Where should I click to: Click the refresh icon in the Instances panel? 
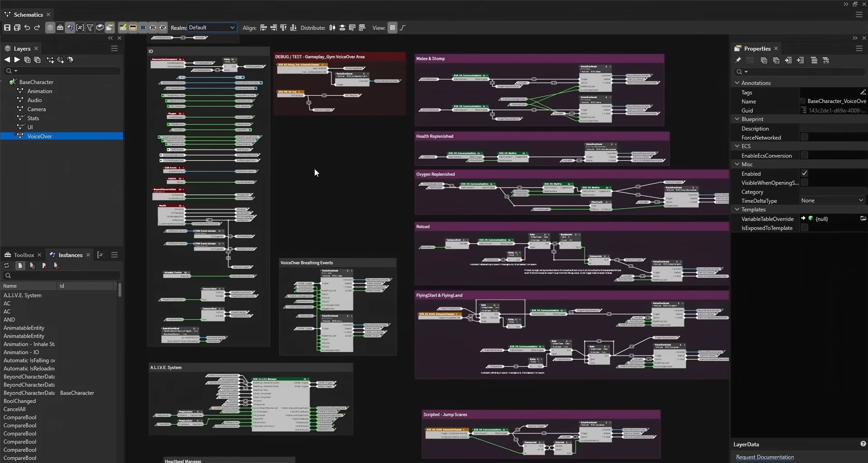(7, 266)
